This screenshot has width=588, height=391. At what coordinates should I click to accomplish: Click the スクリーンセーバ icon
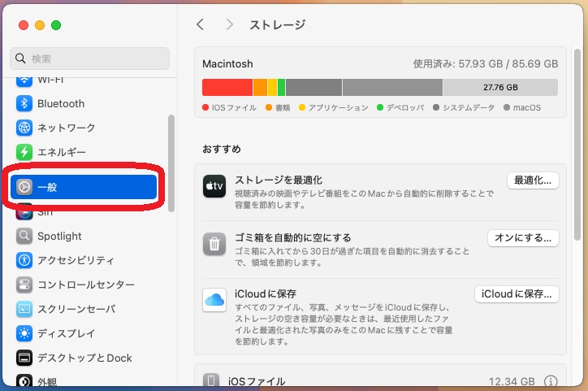(x=24, y=309)
